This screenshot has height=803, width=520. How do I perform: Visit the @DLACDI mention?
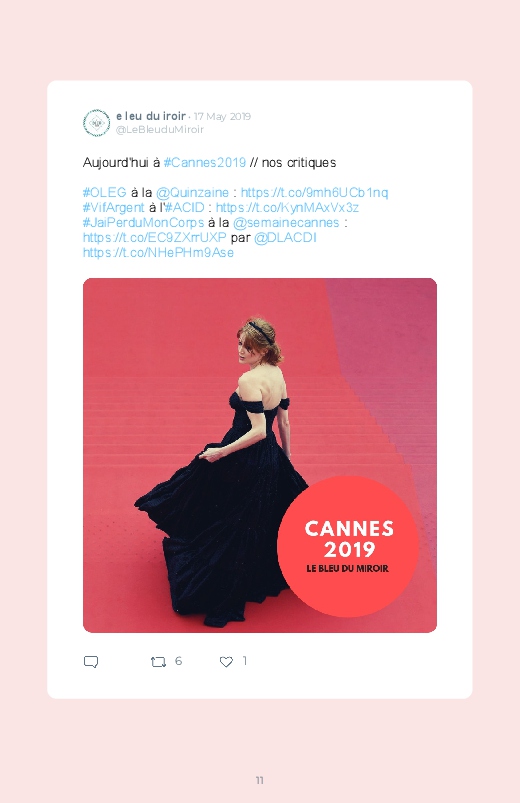pos(285,238)
